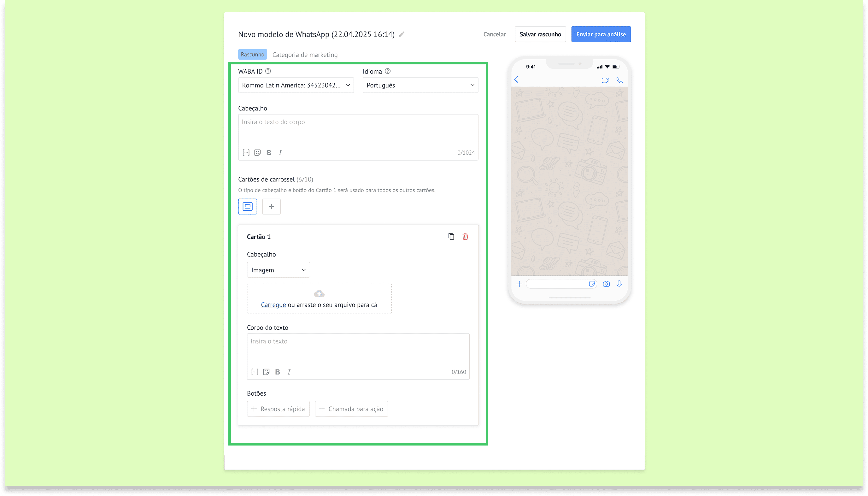Click the pencil icon to rename template
This screenshot has width=868, height=496.
coord(402,34)
